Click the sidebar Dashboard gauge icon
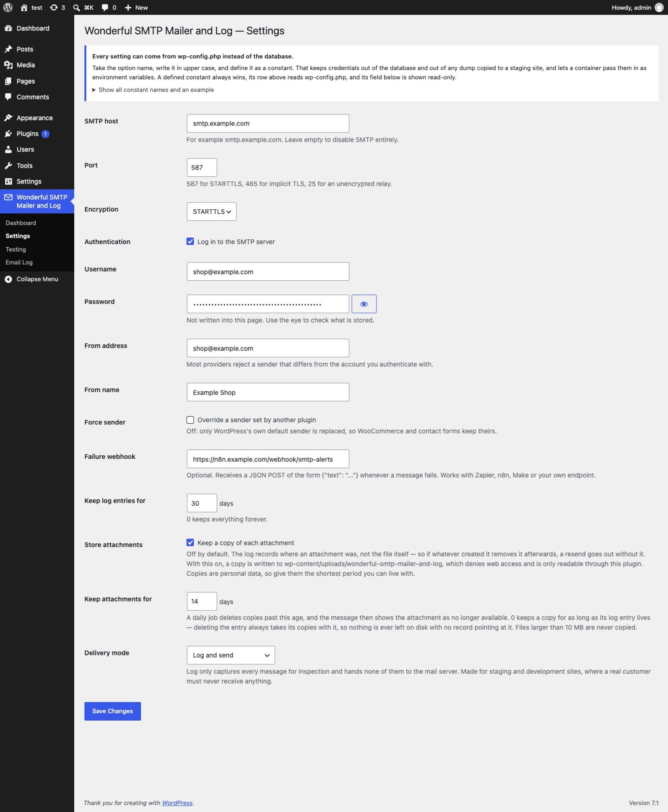This screenshot has width=668, height=812. point(8,28)
